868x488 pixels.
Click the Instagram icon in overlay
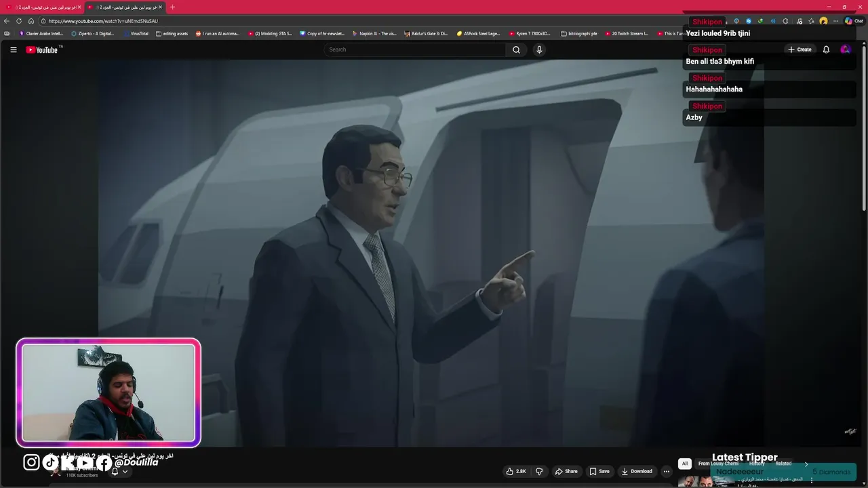click(x=31, y=462)
